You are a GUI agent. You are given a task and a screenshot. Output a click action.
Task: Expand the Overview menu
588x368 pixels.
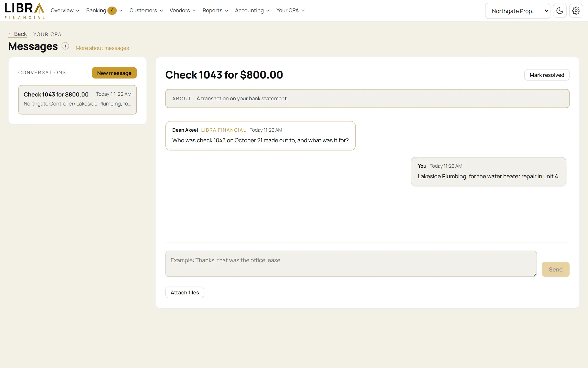pos(65,10)
